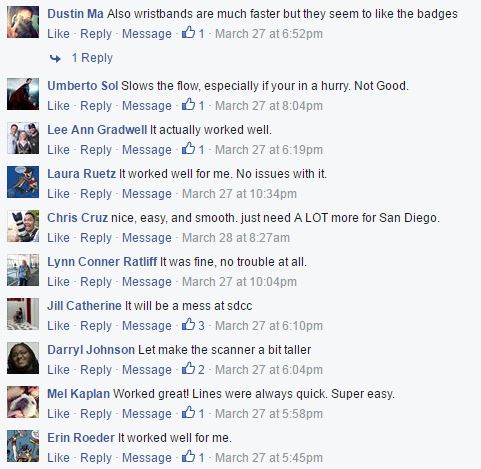
Task: Reply to Erin Roeder's comment
Action: pyautogui.click(x=96, y=458)
